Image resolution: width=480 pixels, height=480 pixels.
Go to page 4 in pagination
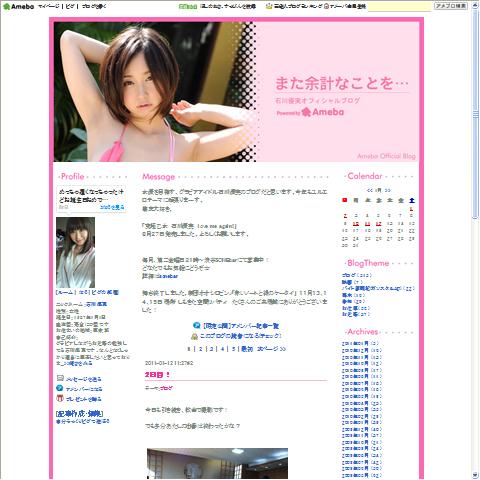coord(222,349)
